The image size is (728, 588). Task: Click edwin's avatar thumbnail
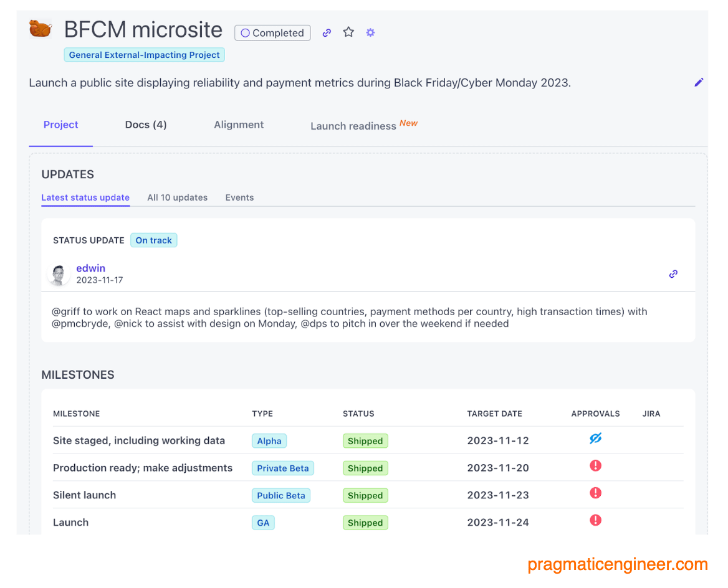[59, 275]
